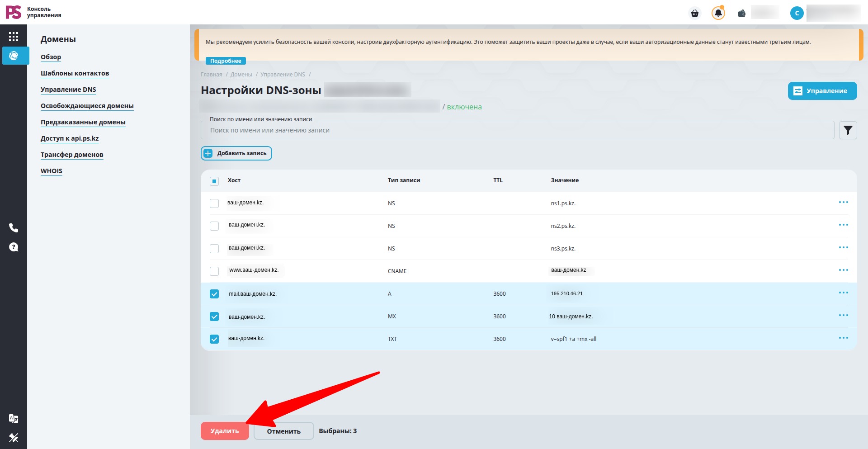This screenshot has height=449, width=868.
Task: Open Освобождающиеся домены menu item
Action: (x=87, y=106)
